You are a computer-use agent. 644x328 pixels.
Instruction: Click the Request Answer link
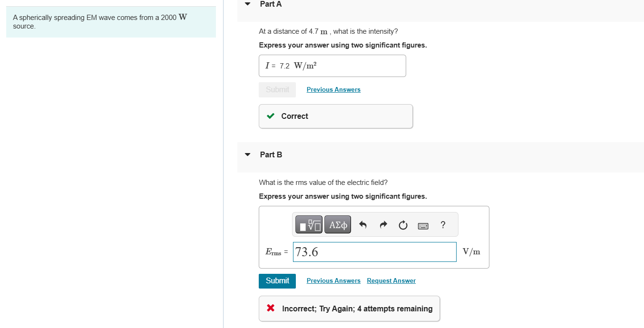(x=391, y=281)
